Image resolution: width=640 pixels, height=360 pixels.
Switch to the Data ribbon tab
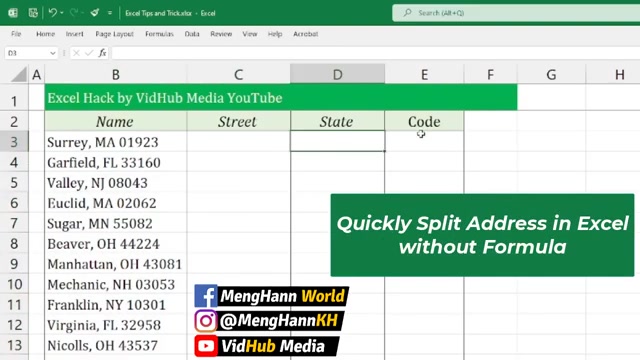[x=192, y=34]
